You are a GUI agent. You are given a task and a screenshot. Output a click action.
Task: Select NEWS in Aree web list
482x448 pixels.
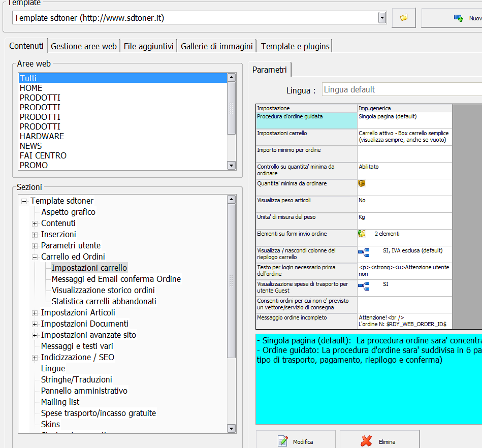(x=122, y=146)
